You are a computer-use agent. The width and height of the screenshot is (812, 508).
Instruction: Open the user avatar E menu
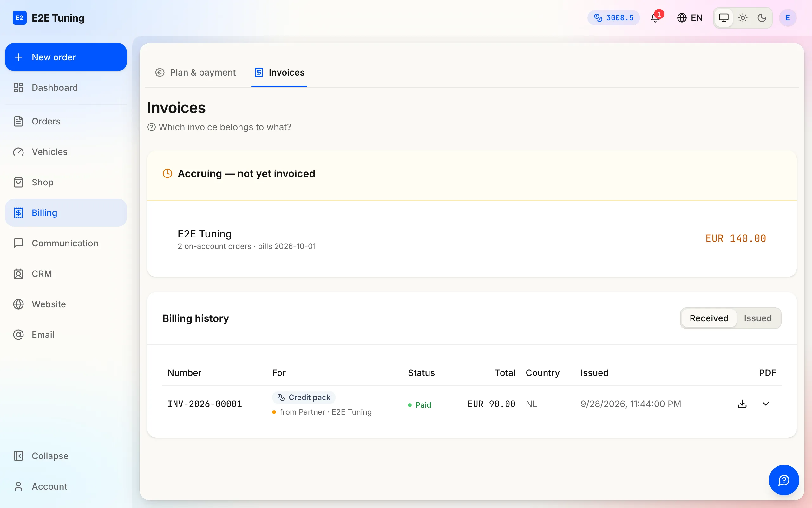click(x=788, y=18)
